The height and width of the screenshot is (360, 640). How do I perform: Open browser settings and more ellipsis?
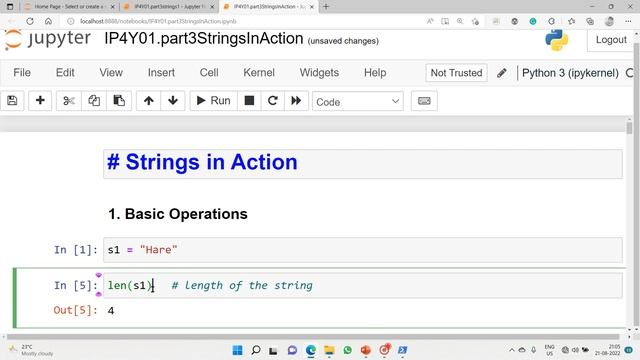coord(628,21)
